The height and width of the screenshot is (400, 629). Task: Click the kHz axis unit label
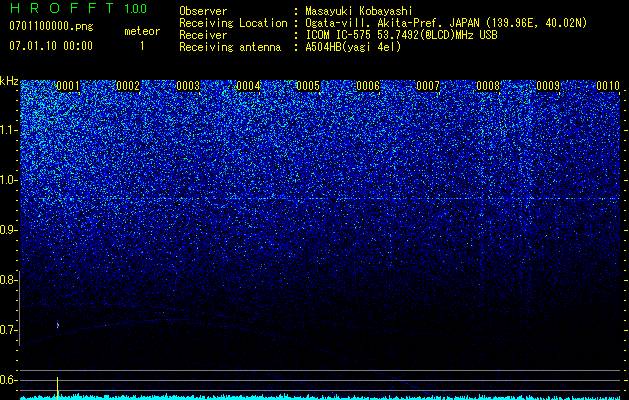[9, 81]
